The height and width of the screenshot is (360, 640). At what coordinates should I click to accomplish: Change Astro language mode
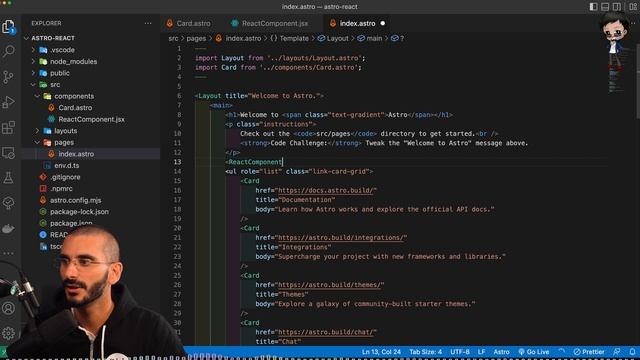click(x=501, y=352)
